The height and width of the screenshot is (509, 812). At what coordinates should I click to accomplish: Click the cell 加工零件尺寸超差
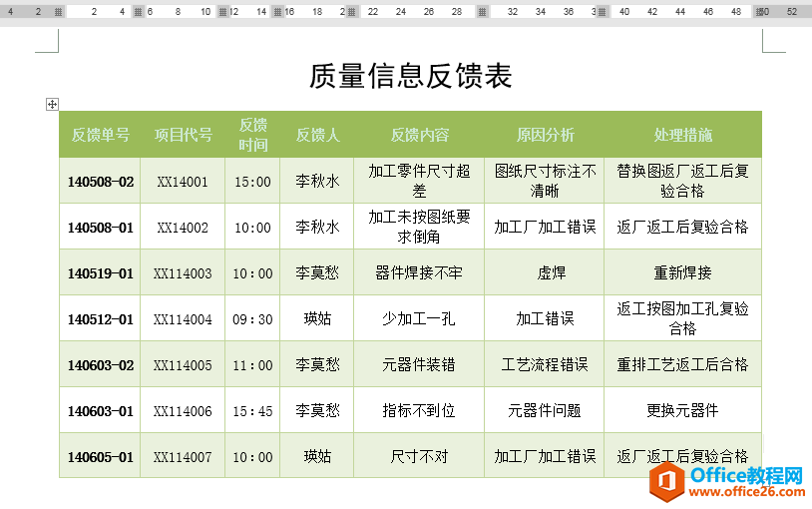click(419, 181)
